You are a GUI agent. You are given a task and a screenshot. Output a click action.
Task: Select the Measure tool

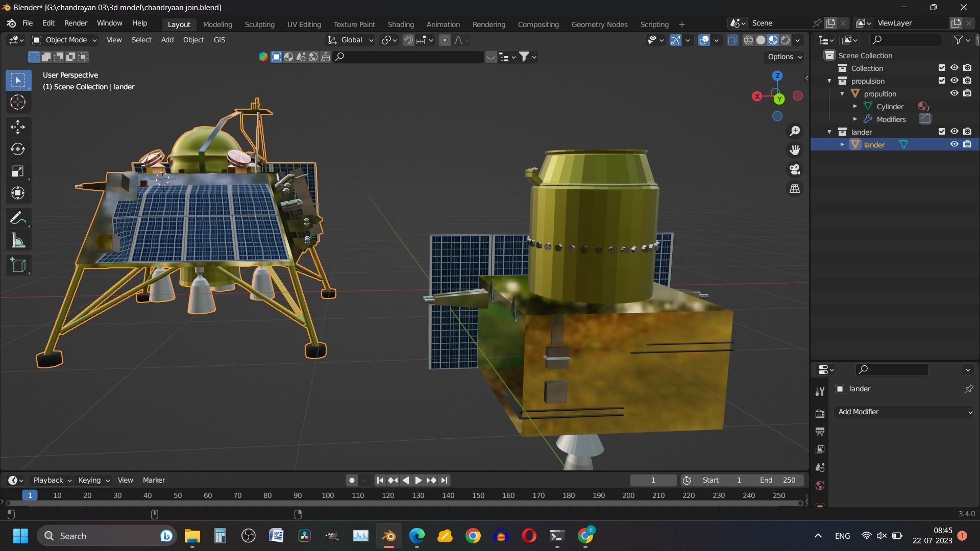[18, 241]
